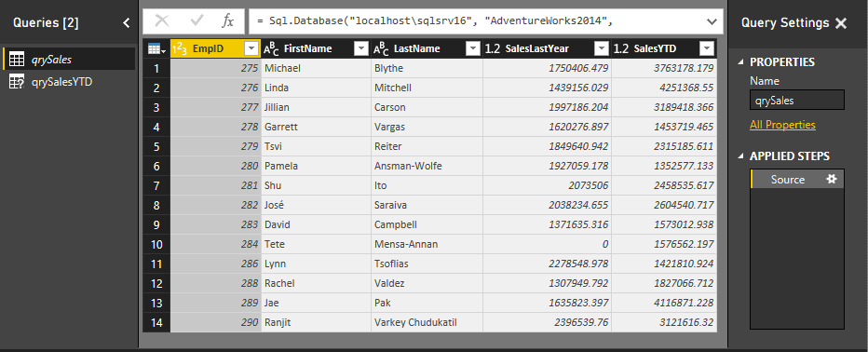868x352 pixels.
Task: Click the EmpID value 290
Action: pyautogui.click(x=215, y=322)
